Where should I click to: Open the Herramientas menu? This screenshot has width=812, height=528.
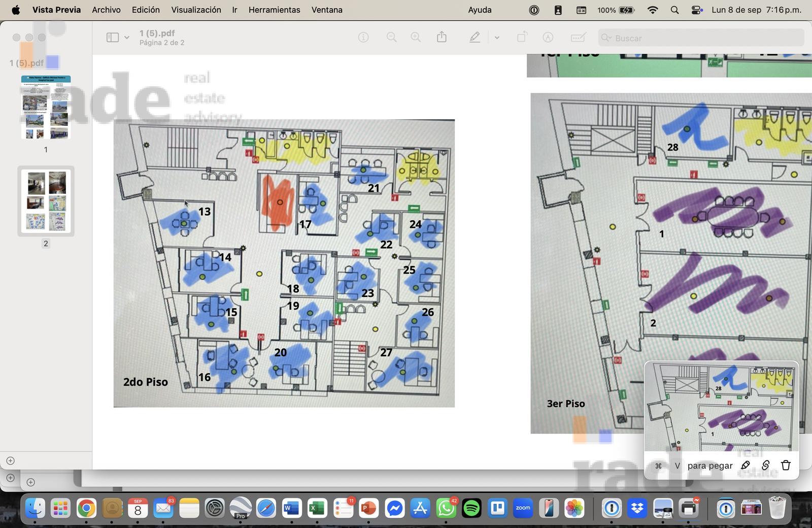click(x=274, y=10)
